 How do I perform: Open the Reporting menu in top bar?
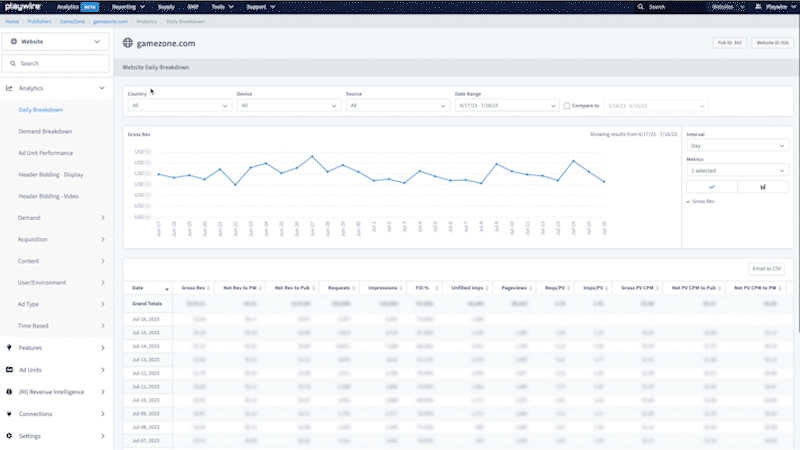pos(128,7)
